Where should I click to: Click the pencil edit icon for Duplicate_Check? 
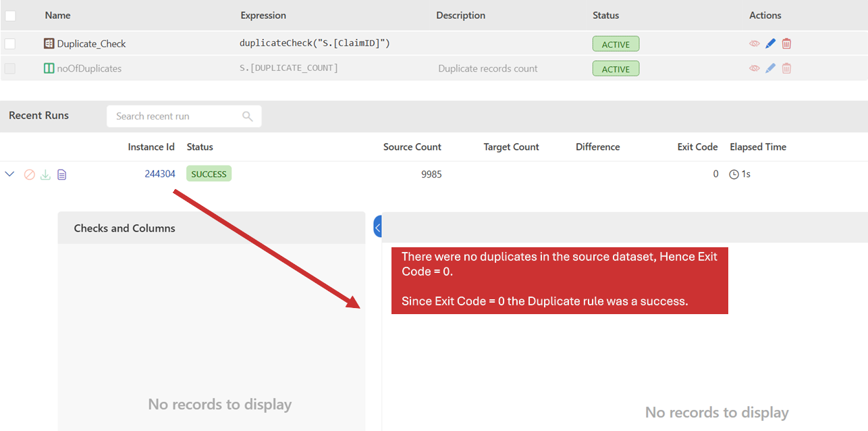point(770,44)
